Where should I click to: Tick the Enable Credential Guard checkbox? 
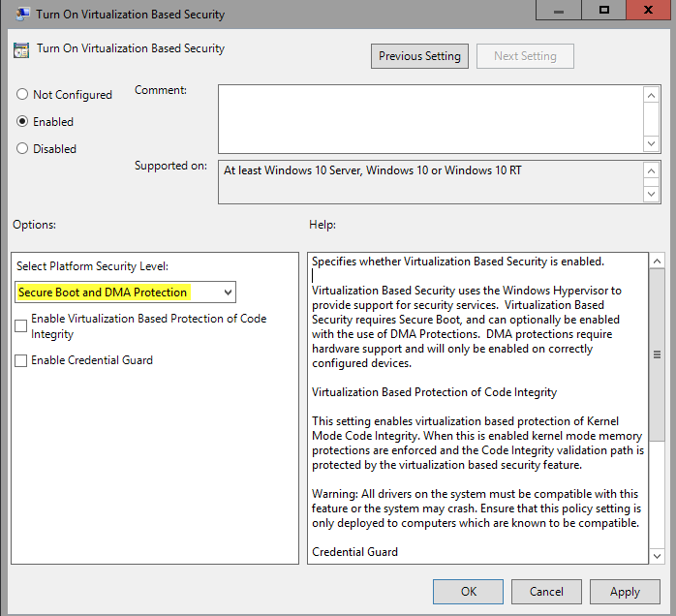point(20,360)
